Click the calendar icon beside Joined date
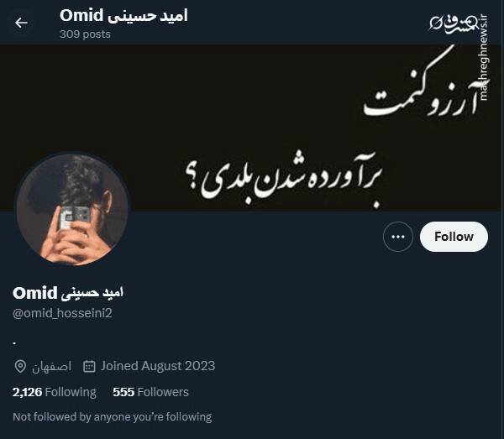This screenshot has height=439, width=504. (x=89, y=366)
